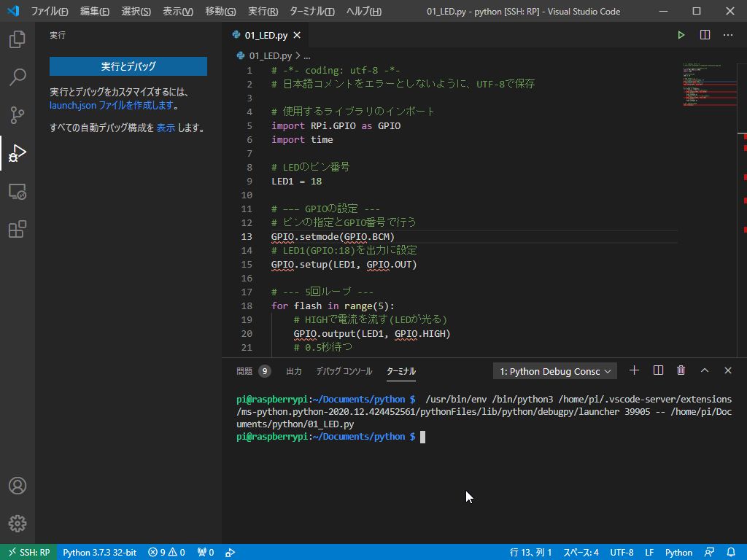Select the UTF-8 encoding status item
Image resolution: width=747 pixels, height=560 pixels.
point(622,552)
